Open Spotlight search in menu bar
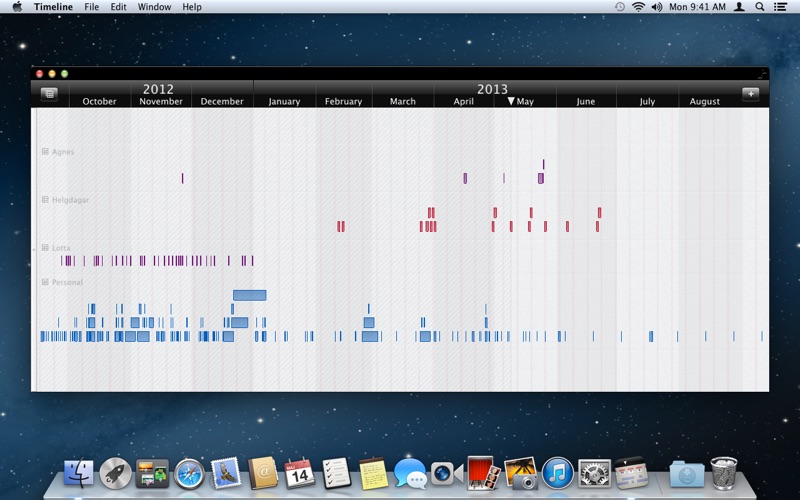800x500 pixels. pos(760,7)
